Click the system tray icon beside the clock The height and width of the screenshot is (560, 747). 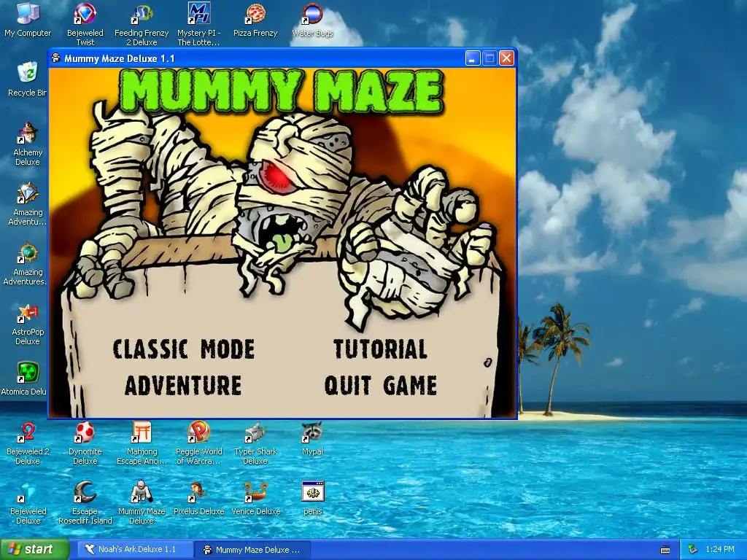pos(693,550)
